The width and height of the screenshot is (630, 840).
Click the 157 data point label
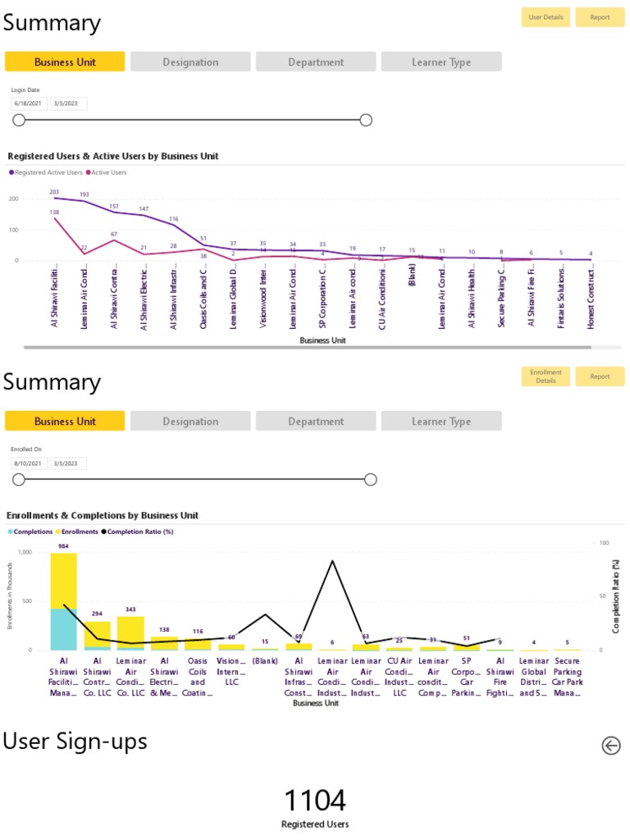[x=114, y=206]
